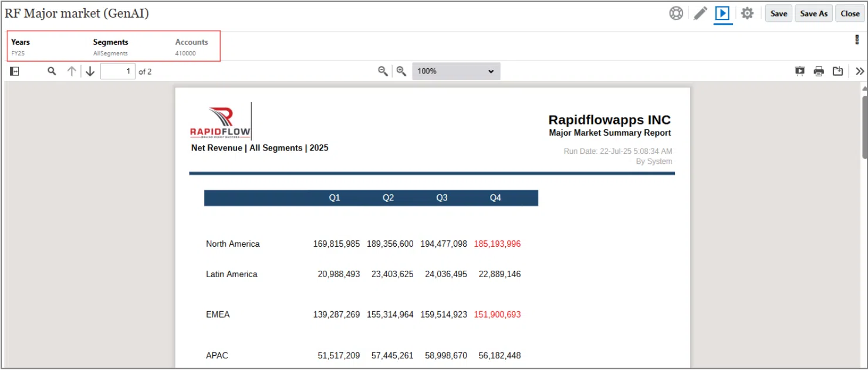Zoom out of the report

[x=383, y=71]
